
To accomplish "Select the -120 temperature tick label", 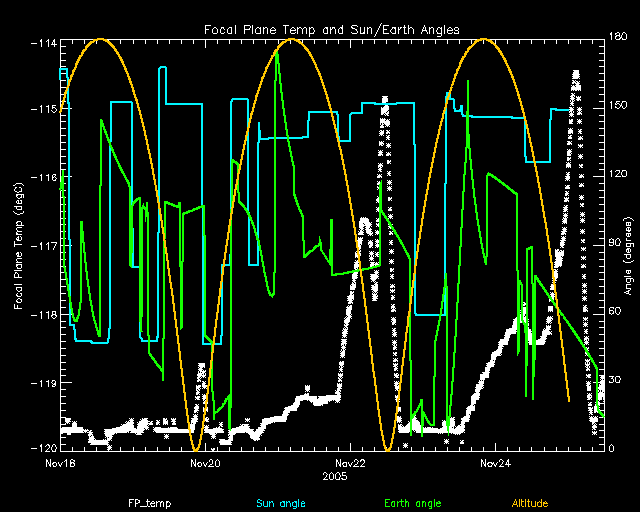I will (44, 448).
